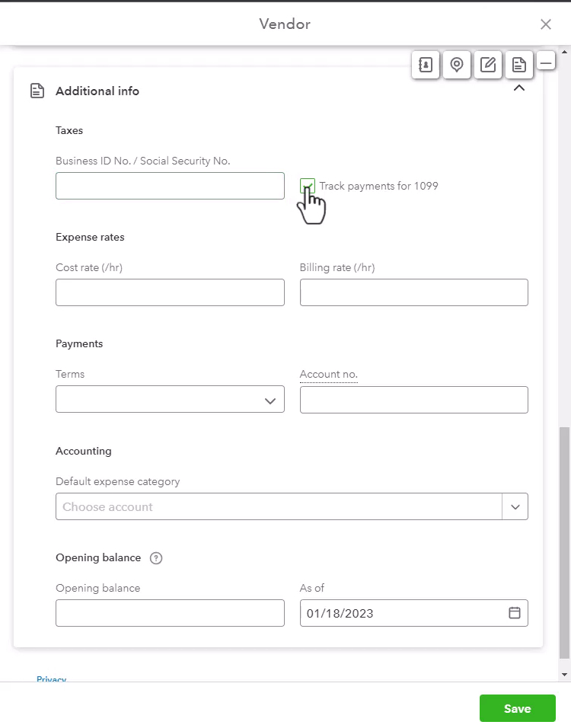Collapse floating toolbar with minus icon
Viewport: 571px width, 728px height.
tap(547, 61)
